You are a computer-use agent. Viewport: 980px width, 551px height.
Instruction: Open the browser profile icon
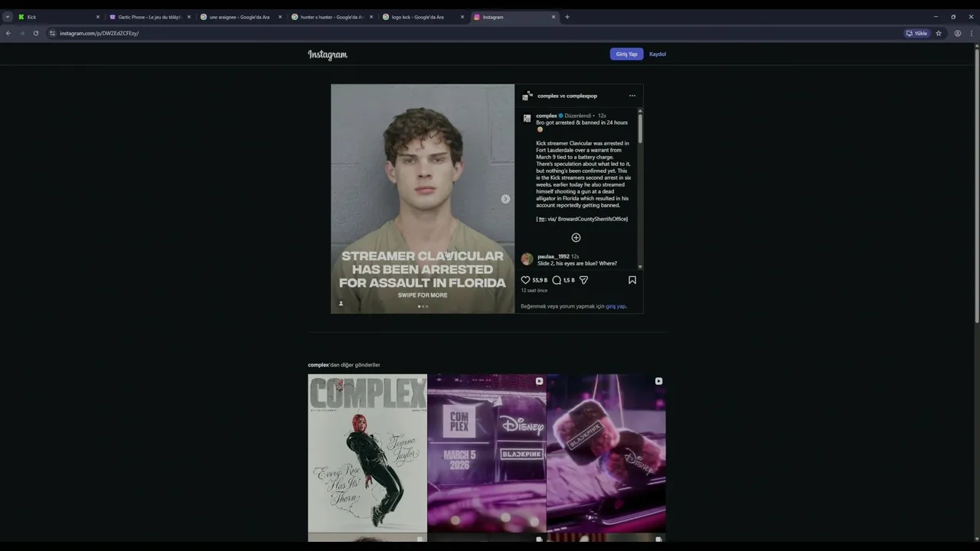pos(958,33)
